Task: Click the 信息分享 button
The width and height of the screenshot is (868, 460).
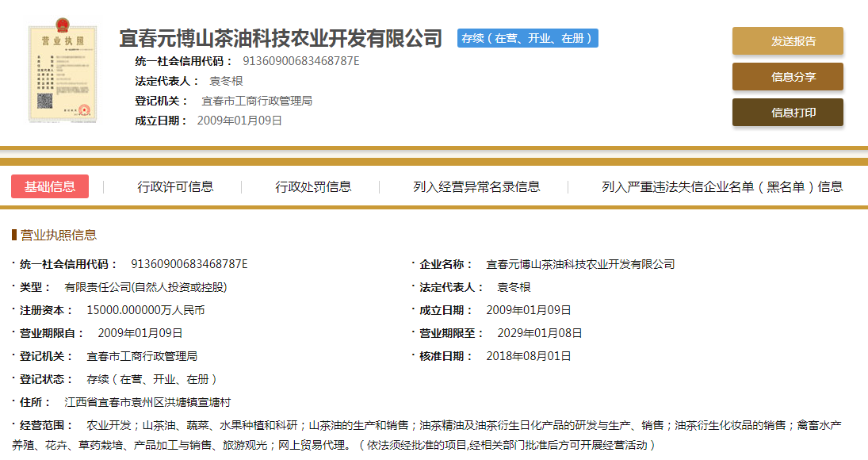Action: tap(787, 77)
